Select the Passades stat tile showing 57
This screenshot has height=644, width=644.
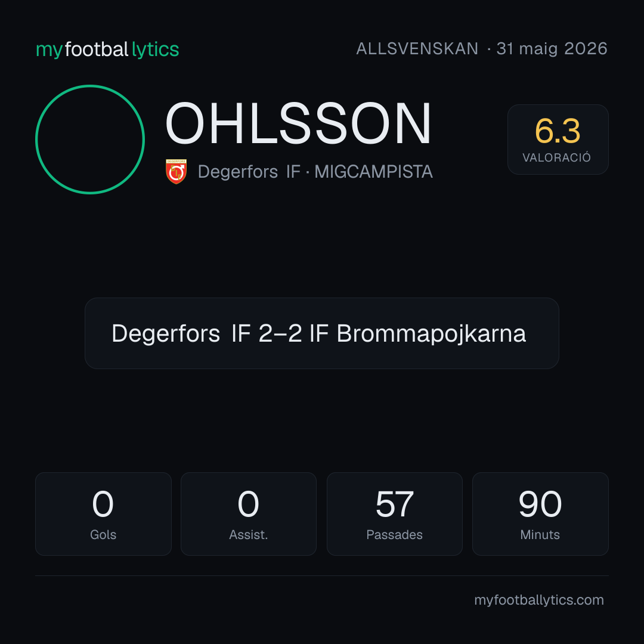pos(394,514)
